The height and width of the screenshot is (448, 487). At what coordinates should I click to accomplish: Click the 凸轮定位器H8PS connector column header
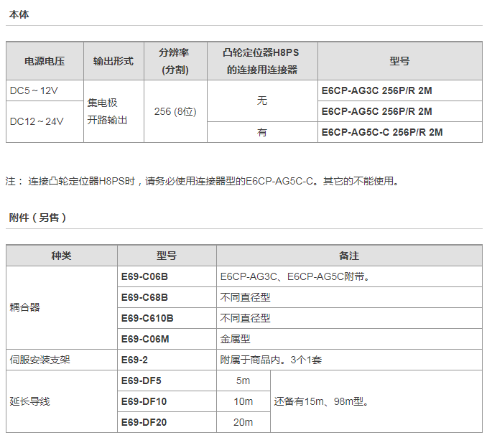tap(261, 61)
